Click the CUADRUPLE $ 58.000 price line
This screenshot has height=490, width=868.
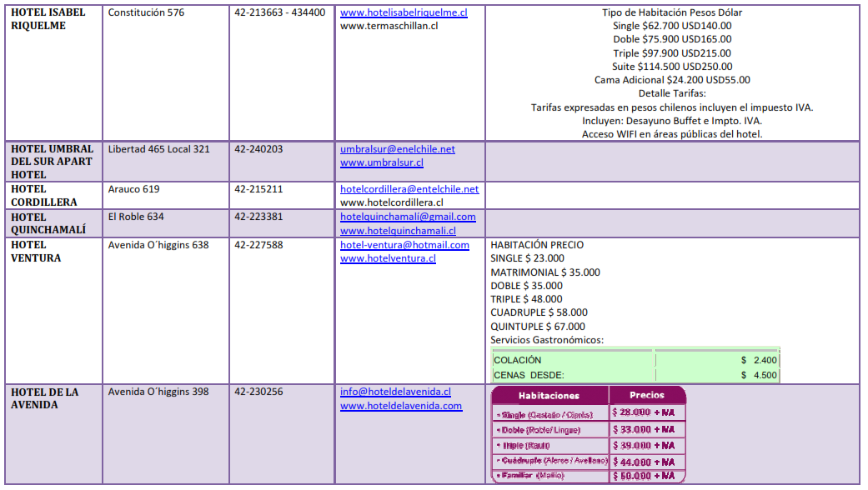point(539,312)
